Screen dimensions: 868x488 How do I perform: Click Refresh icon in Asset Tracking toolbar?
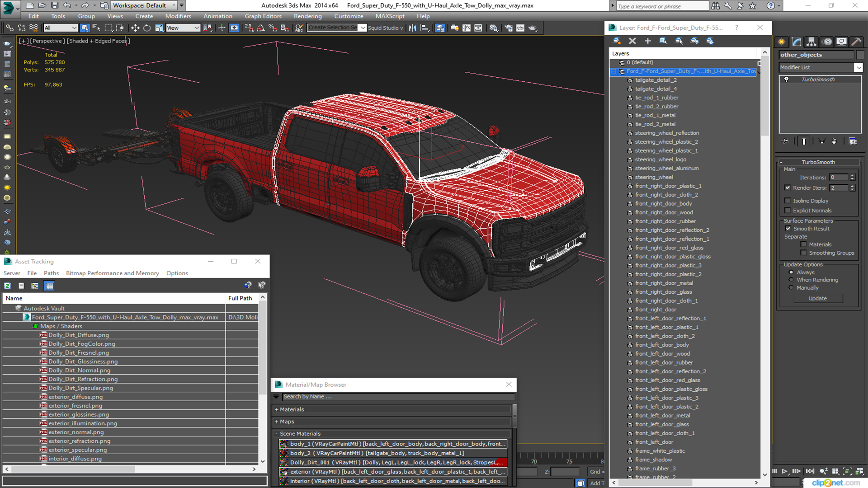tap(8, 286)
